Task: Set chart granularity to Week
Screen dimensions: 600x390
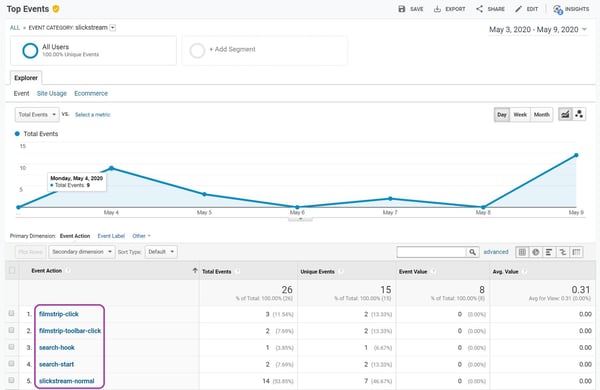Action: click(x=520, y=114)
